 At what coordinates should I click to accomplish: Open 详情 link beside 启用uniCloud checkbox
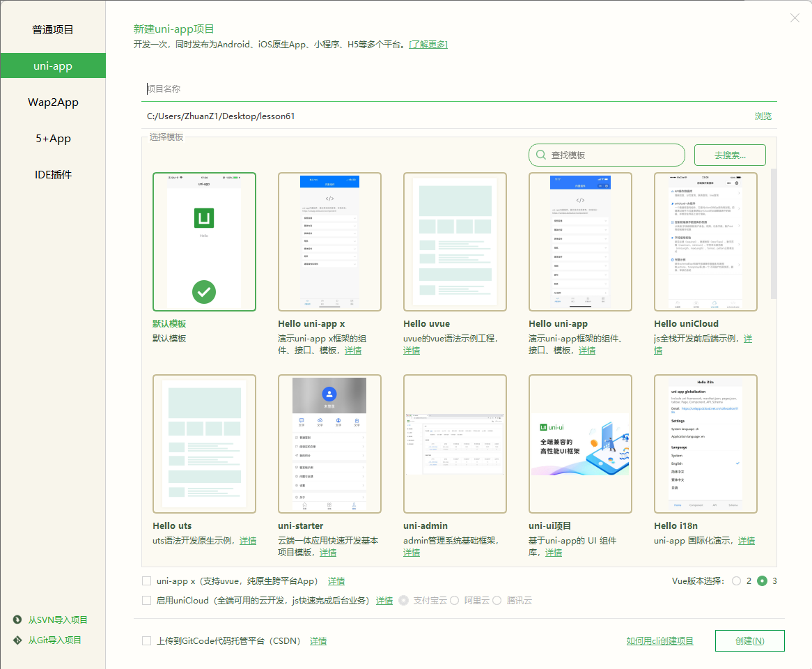coord(384,600)
